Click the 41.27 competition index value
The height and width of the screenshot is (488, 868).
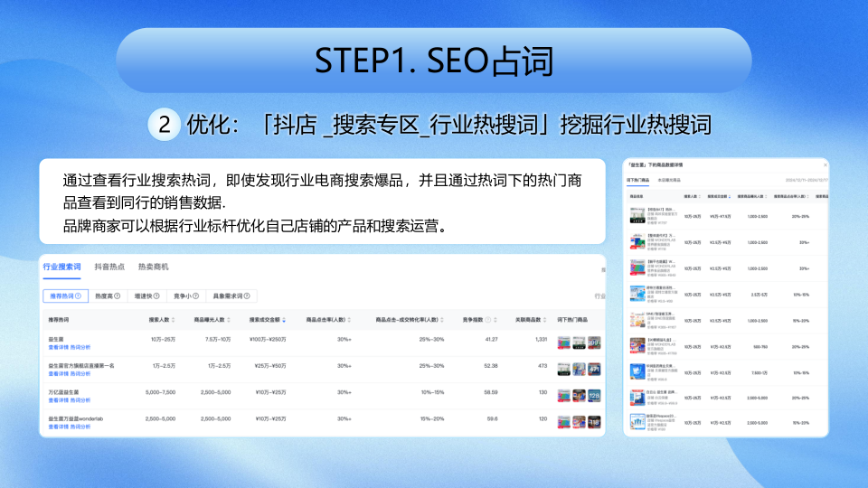(491, 339)
